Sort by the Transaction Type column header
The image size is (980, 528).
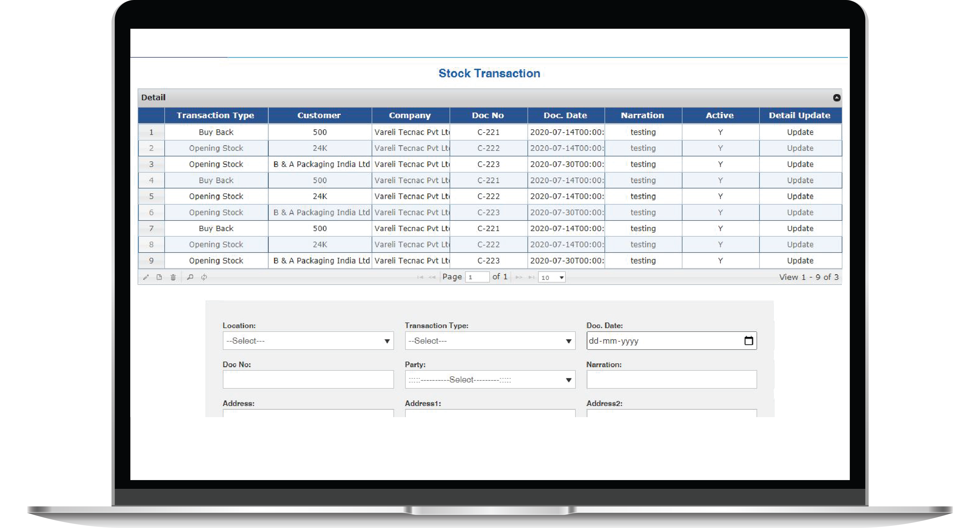215,115
